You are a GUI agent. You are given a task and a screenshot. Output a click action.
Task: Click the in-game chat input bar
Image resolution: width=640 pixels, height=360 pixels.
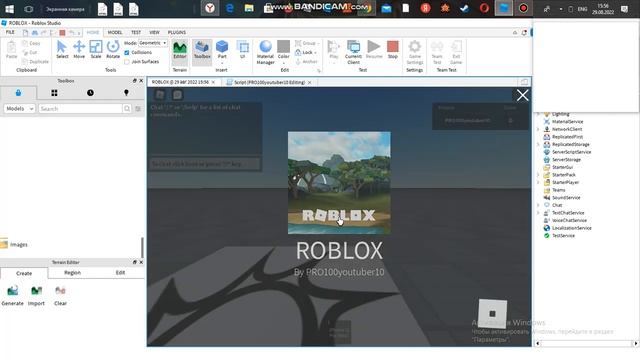pyautogui.click(x=205, y=164)
